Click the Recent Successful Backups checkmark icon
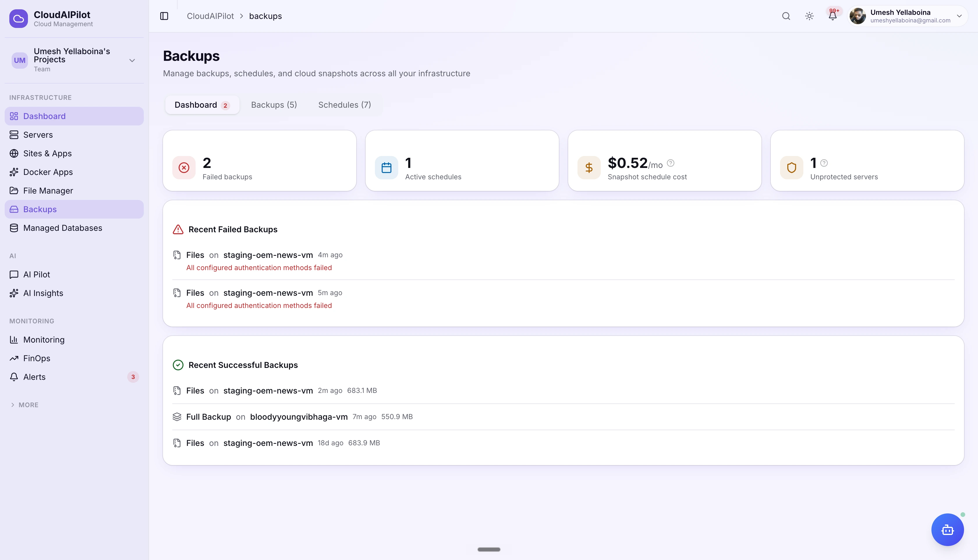The width and height of the screenshot is (978, 560). click(x=178, y=365)
